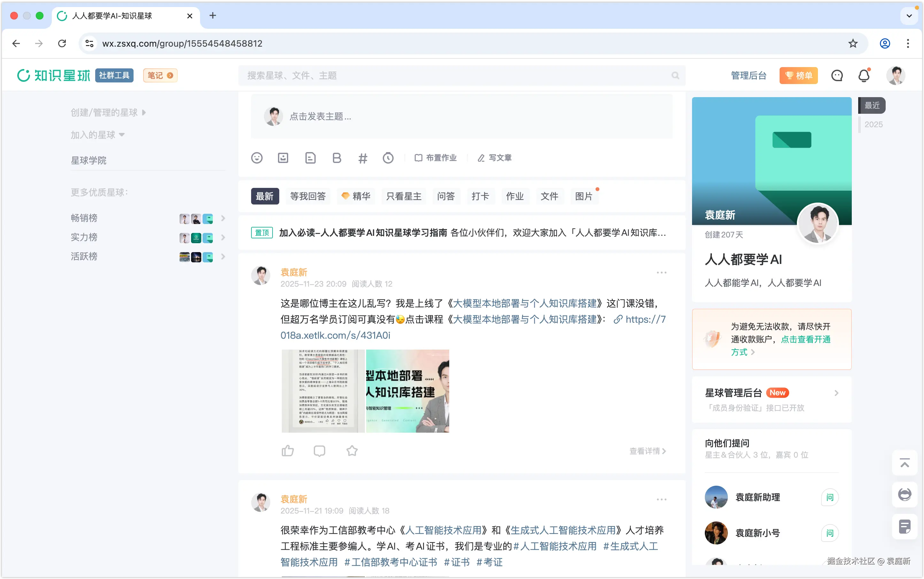
Task: Open the chat messages icon
Action: tap(837, 75)
